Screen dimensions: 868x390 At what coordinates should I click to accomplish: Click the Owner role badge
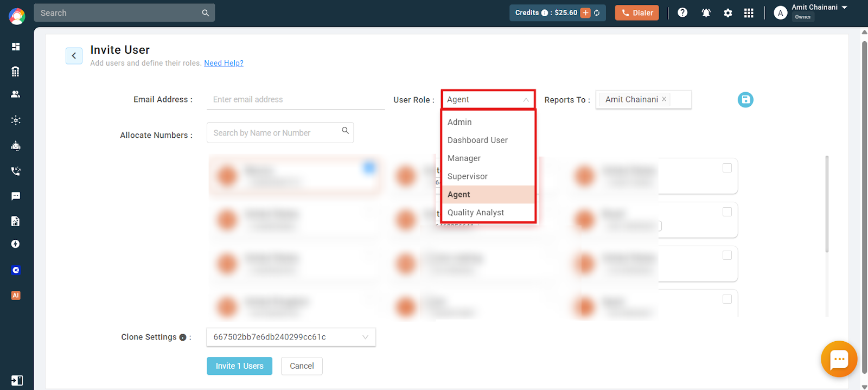point(803,17)
